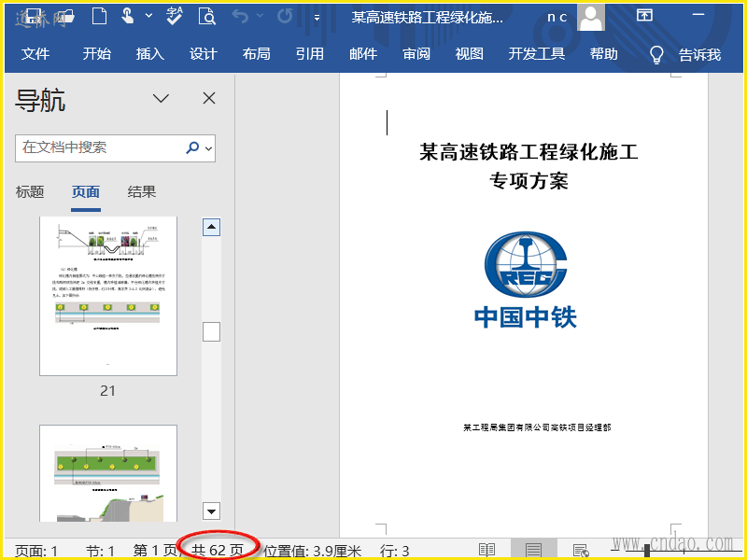Click the 某工程局集团有限公司高铁项目经理部 text
The height and width of the screenshot is (560, 747).
click(537, 427)
